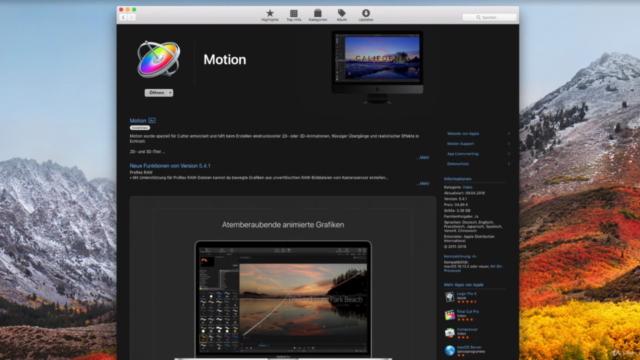Click the small icon next to Motion link
640x360 pixels.
(x=152, y=120)
